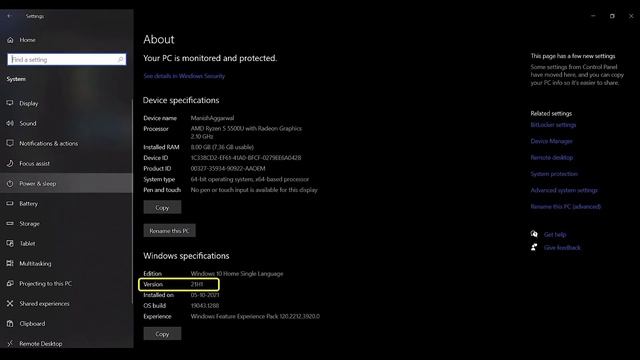Click Rename this PC (advanced) link
The height and width of the screenshot is (360, 640).
click(x=566, y=207)
